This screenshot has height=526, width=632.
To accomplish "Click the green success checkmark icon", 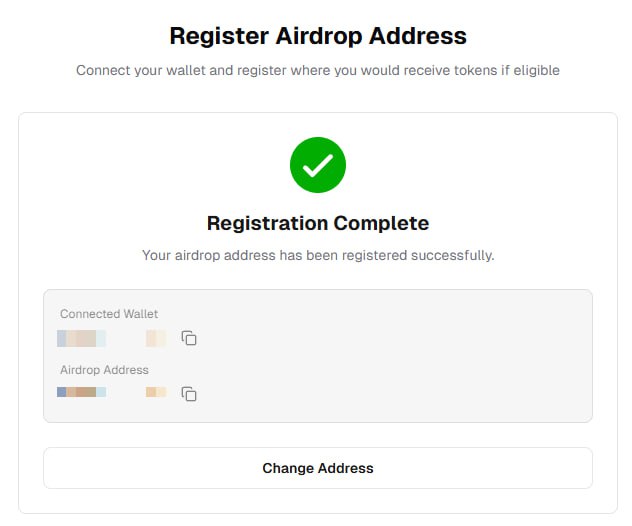I will 318,165.
